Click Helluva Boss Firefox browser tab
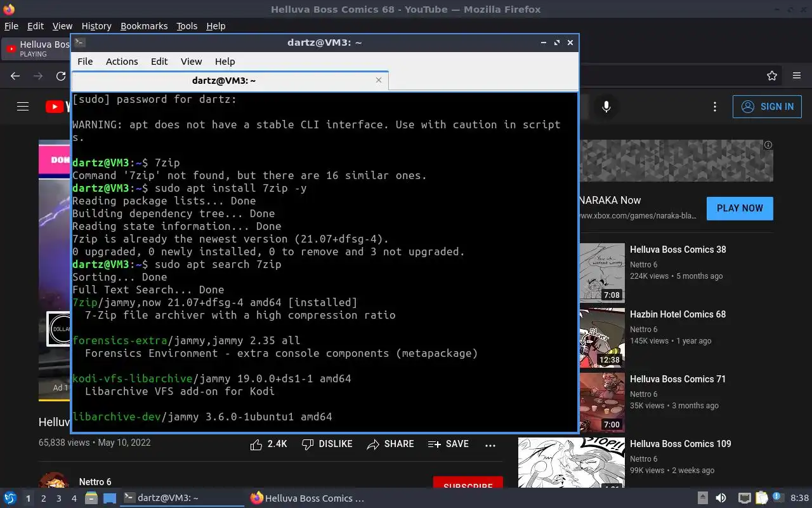Image resolution: width=812 pixels, height=508 pixels. click(x=36, y=48)
